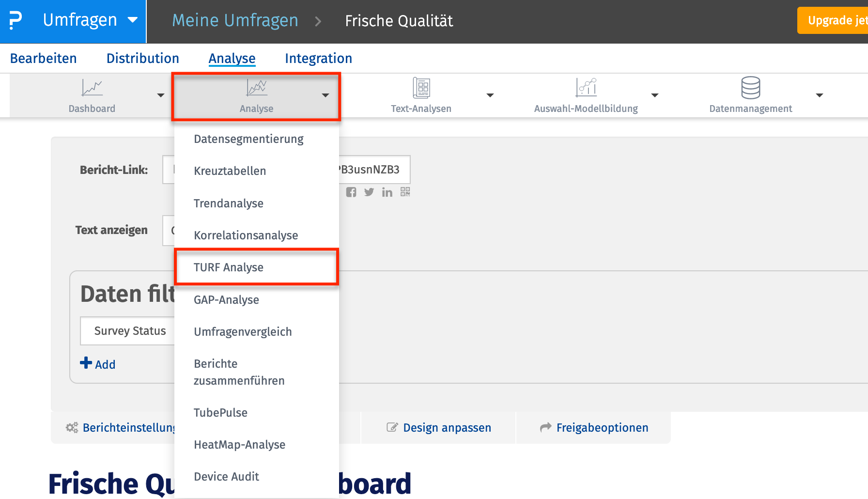Choose Kreuztabellen in the Analyse menu
Image resolution: width=868 pixels, height=499 pixels.
click(230, 171)
